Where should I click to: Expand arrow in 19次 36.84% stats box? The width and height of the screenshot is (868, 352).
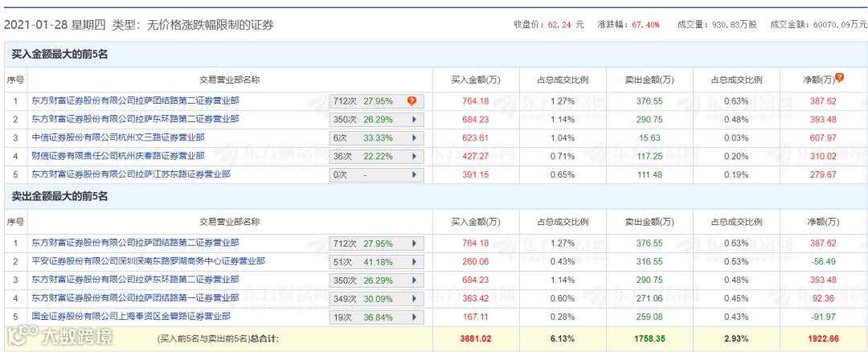point(415,317)
